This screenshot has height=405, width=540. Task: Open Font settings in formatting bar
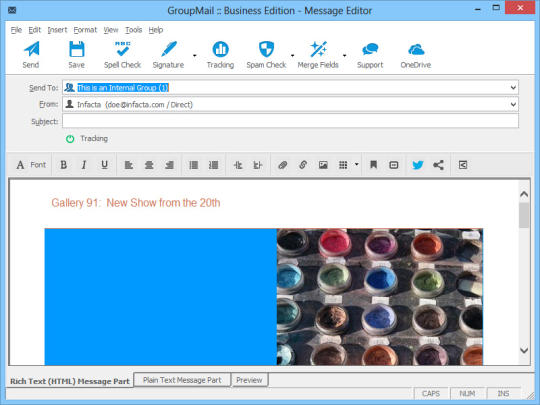[x=31, y=165]
